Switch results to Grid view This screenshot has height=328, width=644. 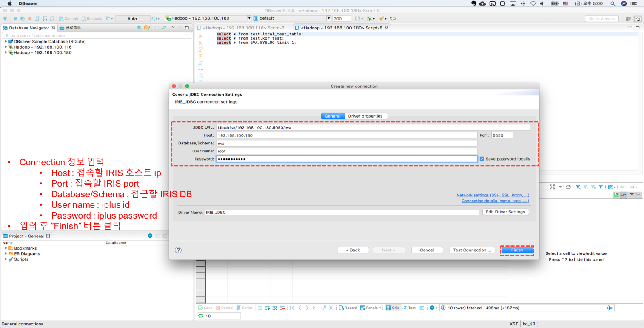click(393, 308)
